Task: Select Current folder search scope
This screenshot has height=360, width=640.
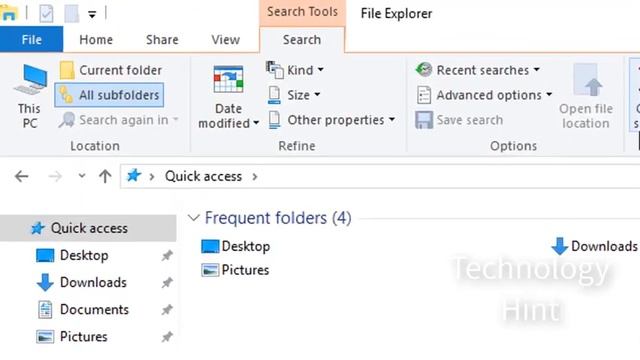Action: tap(111, 70)
